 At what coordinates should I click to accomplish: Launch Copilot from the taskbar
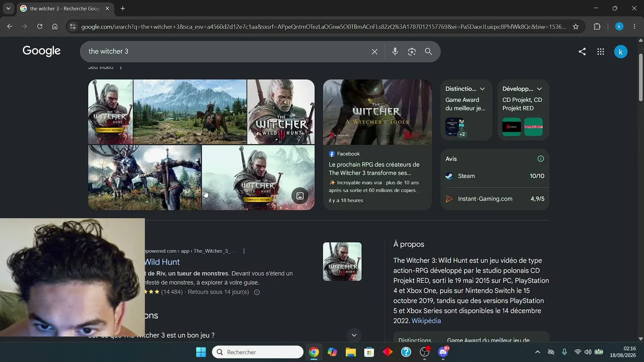(333, 352)
